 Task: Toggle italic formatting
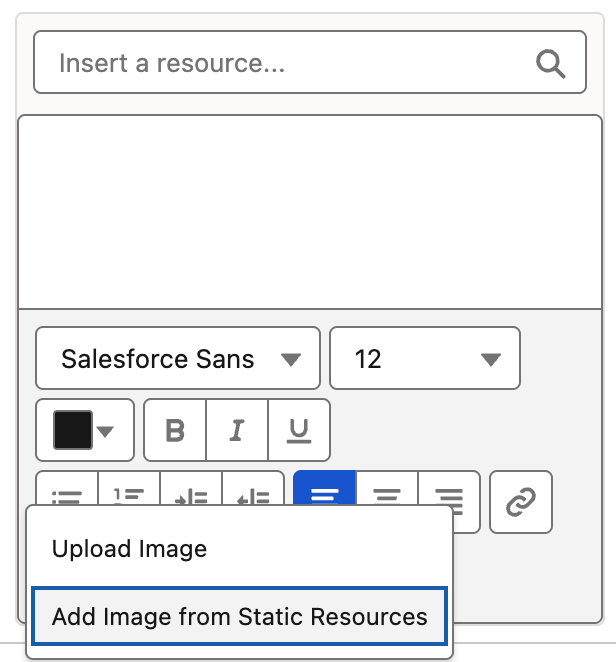(237, 430)
